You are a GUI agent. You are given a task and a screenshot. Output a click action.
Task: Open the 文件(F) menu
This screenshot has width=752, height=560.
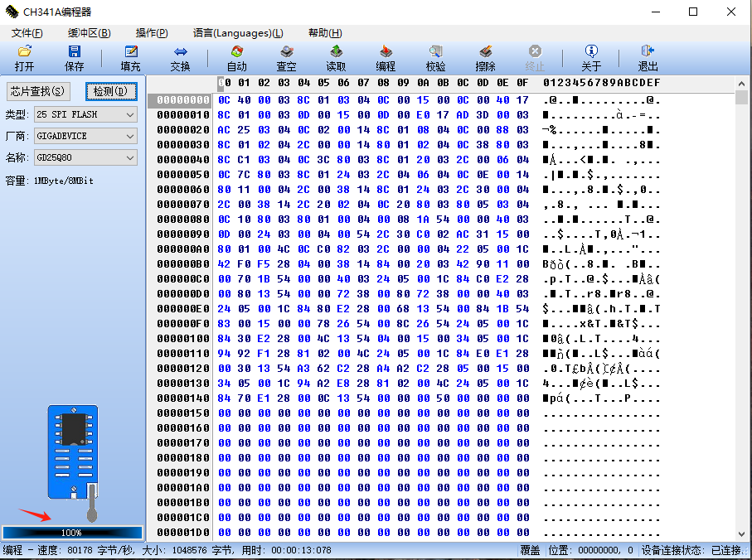click(27, 33)
